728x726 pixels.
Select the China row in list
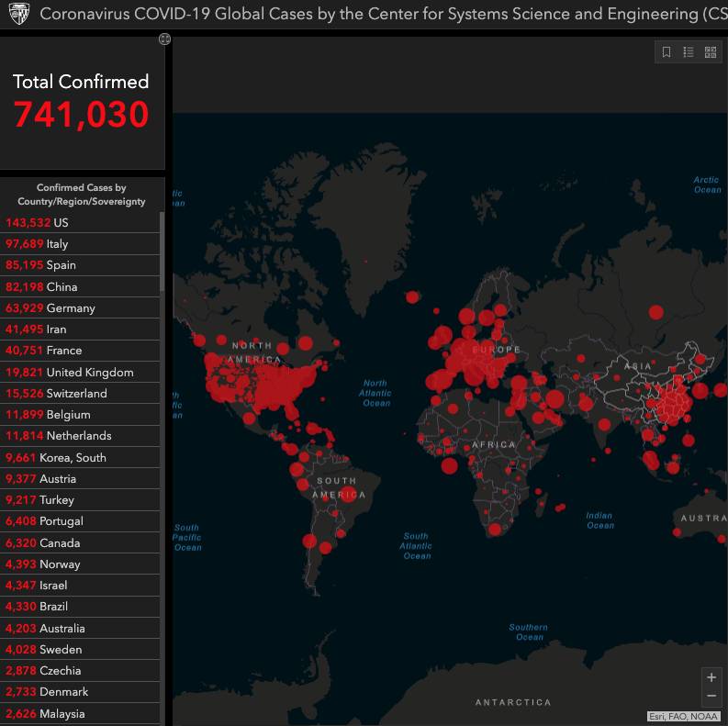[x=80, y=287]
